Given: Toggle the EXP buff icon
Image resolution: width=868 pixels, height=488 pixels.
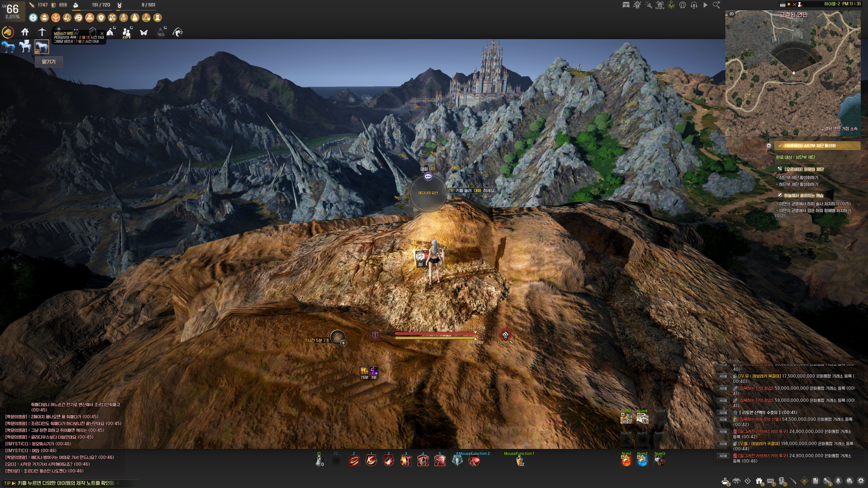Looking at the screenshot, I should click(124, 18).
